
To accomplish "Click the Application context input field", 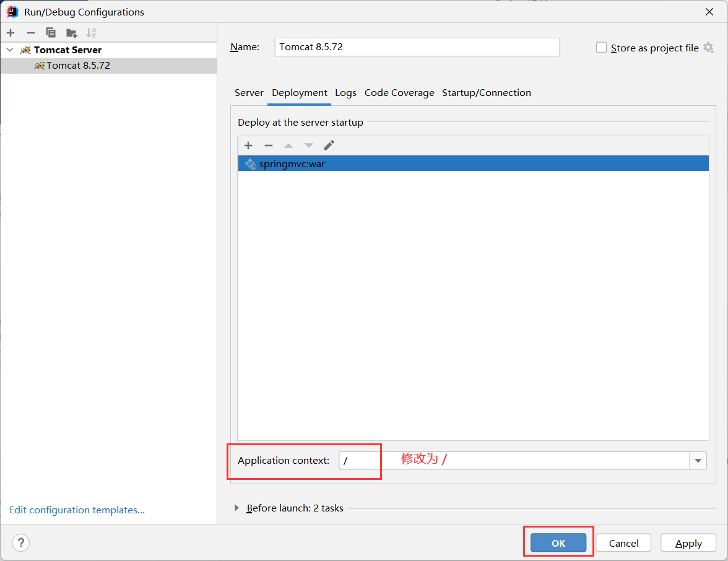I will click(514, 461).
